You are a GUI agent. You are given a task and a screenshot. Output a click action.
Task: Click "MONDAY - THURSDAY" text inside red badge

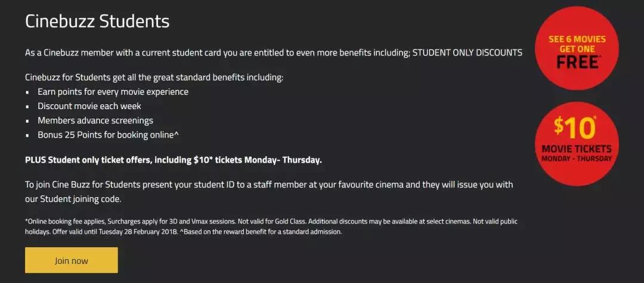tap(577, 159)
